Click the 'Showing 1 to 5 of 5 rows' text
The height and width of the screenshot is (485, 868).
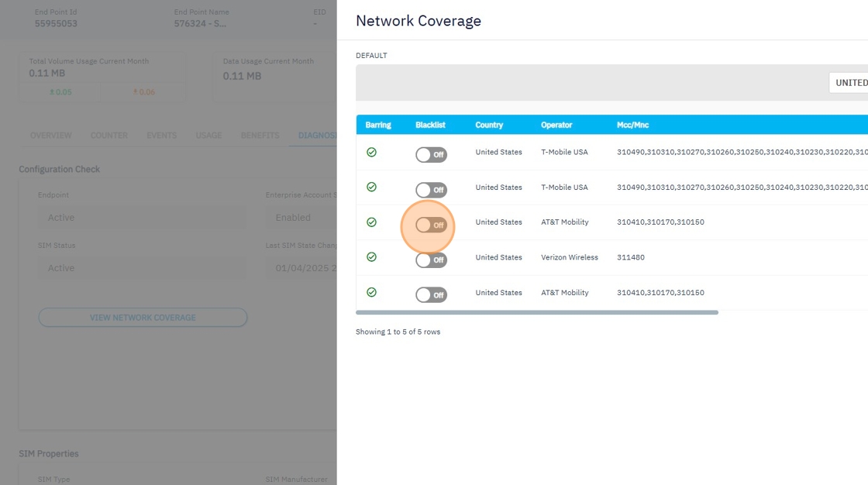click(398, 332)
